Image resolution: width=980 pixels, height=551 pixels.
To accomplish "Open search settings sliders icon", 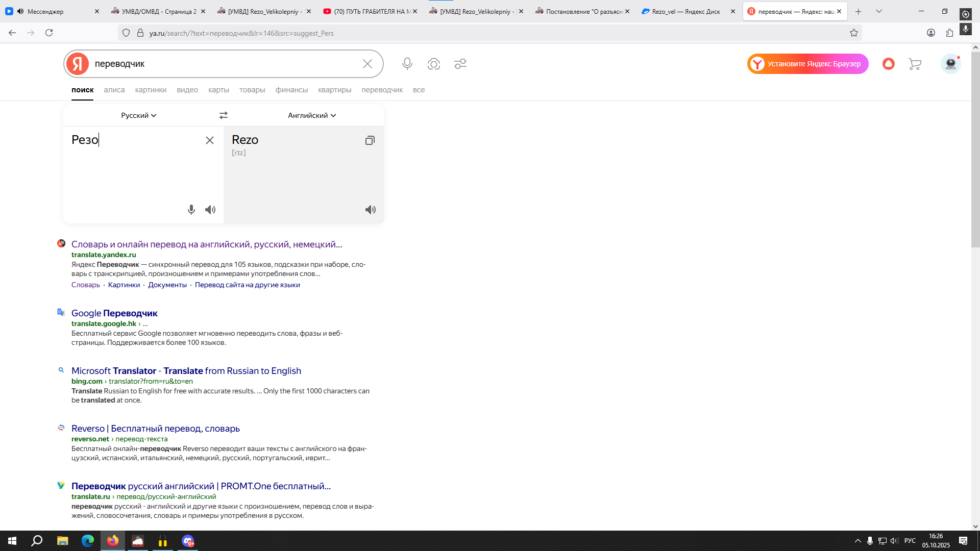I will pos(460,64).
